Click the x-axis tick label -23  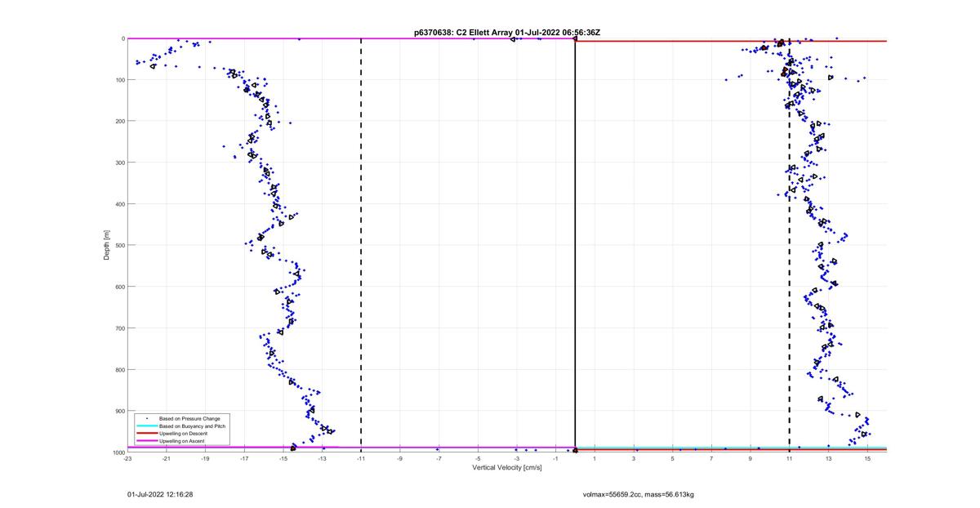coord(127,458)
